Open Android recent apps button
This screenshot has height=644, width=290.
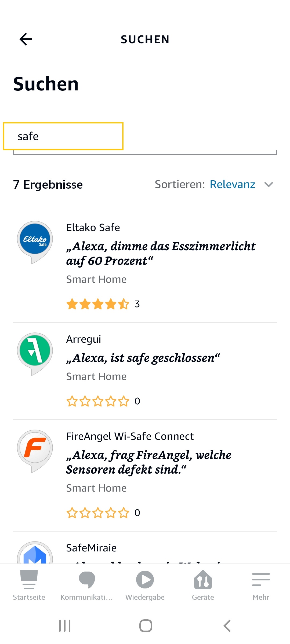65,626
